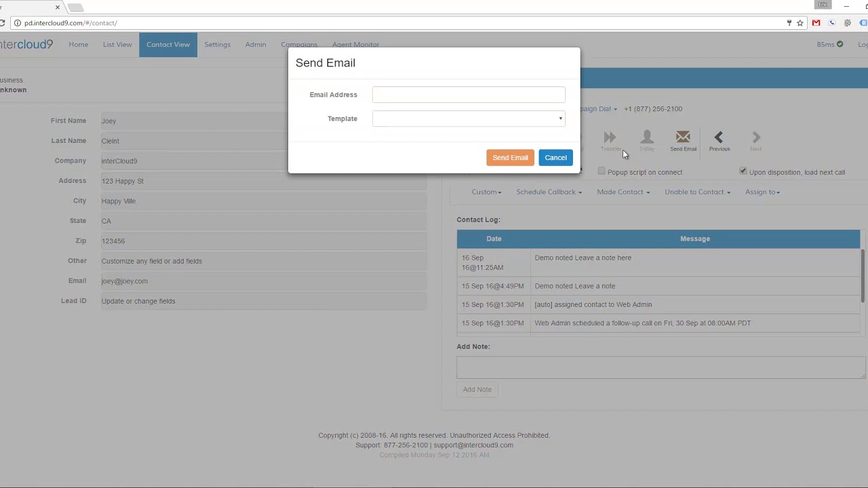Click the saved password key icon

(789, 23)
